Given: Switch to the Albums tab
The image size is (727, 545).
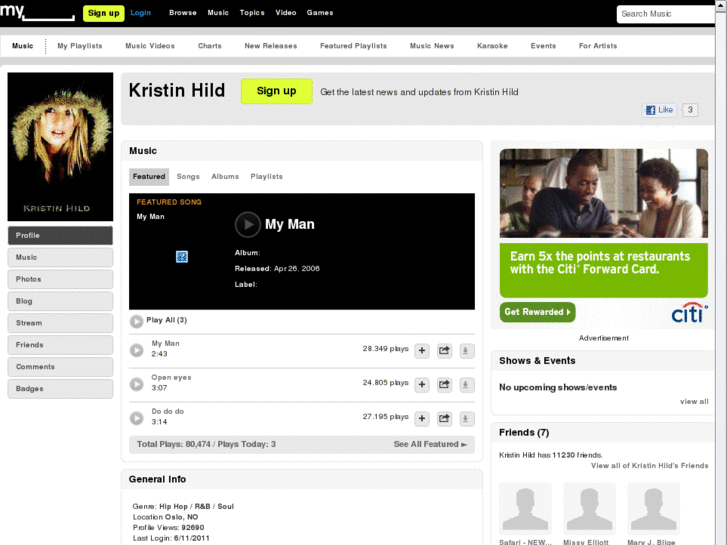Looking at the screenshot, I should point(225,177).
